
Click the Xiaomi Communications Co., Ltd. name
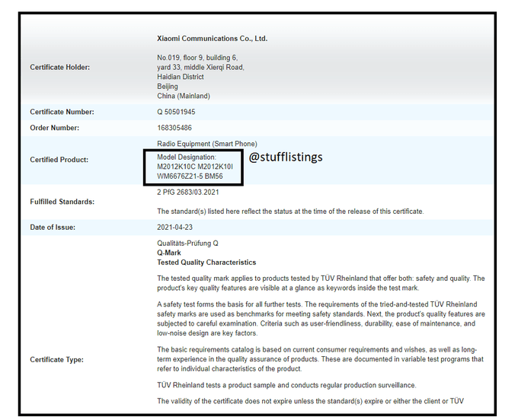[212, 39]
